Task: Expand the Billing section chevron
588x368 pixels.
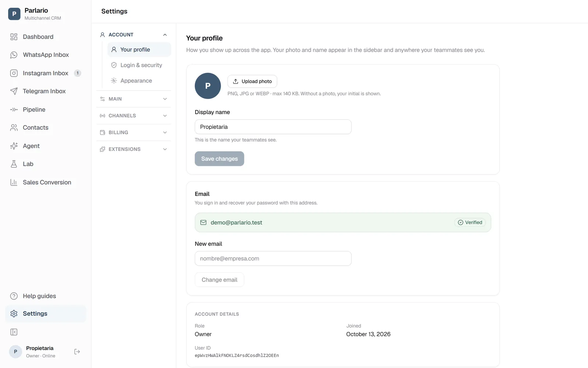Action: coord(165,132)
